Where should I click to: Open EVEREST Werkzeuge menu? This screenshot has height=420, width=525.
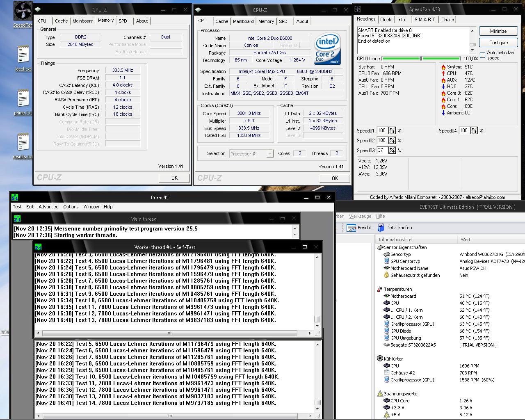pos(360,216)
